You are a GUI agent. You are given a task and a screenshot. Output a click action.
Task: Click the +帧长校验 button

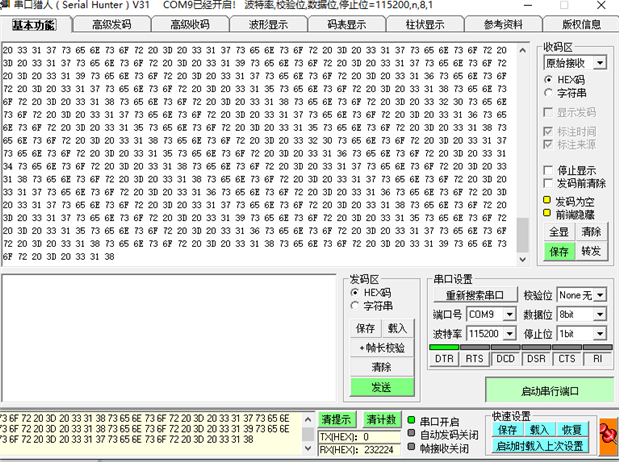click(382, 348)
